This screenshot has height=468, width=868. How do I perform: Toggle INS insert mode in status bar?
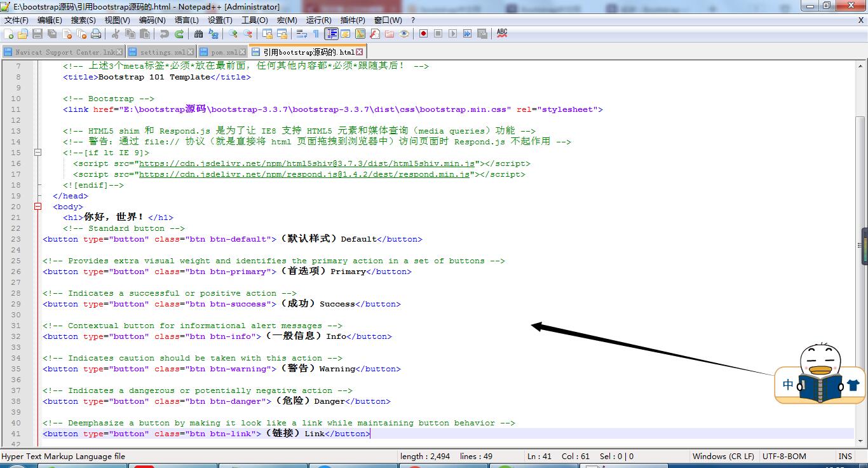pos(845,456)
